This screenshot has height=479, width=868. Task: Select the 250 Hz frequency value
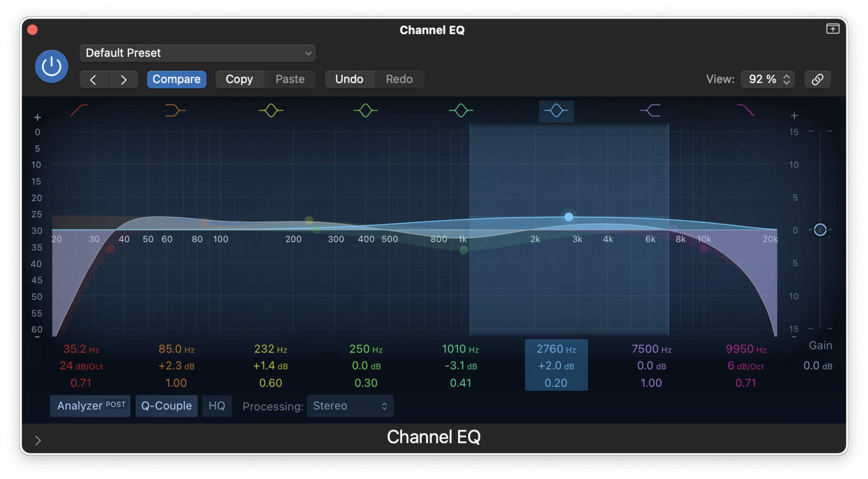pos(366,349)
